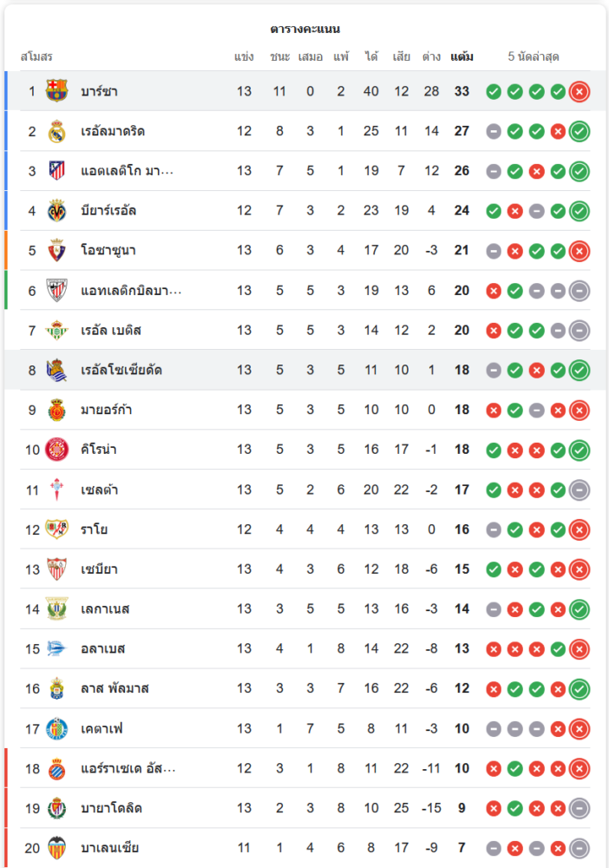609x868 pixels.
Task: Click the Las Palmas club crest
Action: click(57, 688)
